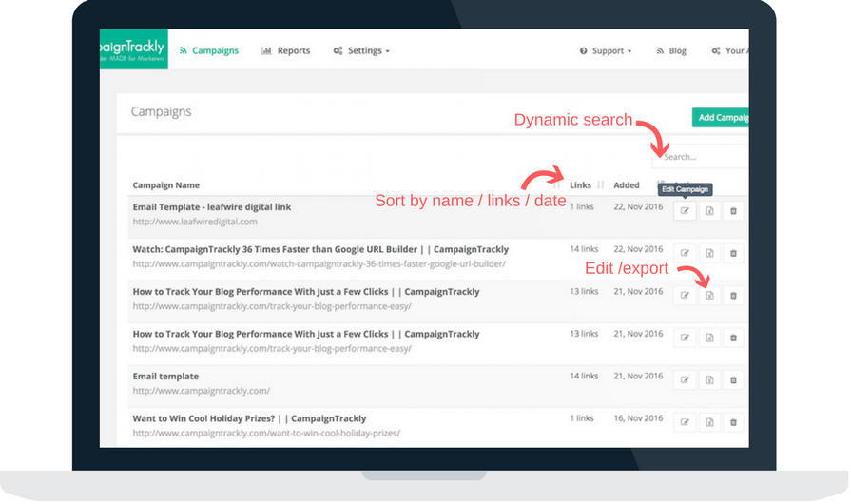Open the http://www.leafwiredigital.com URL

195,222
